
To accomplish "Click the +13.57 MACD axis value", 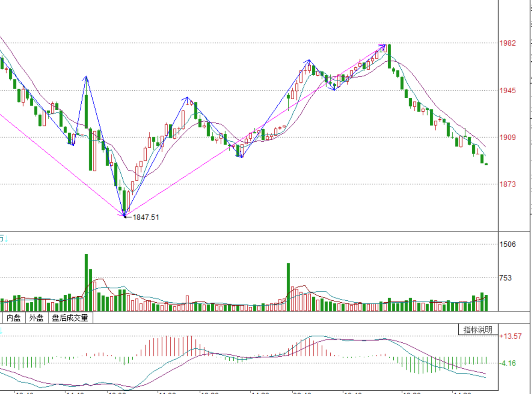I will (x=510, y=336).
